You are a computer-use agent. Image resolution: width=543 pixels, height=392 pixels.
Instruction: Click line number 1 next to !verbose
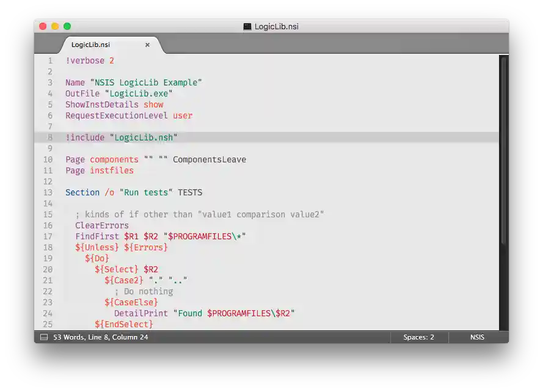click(49, 60)
